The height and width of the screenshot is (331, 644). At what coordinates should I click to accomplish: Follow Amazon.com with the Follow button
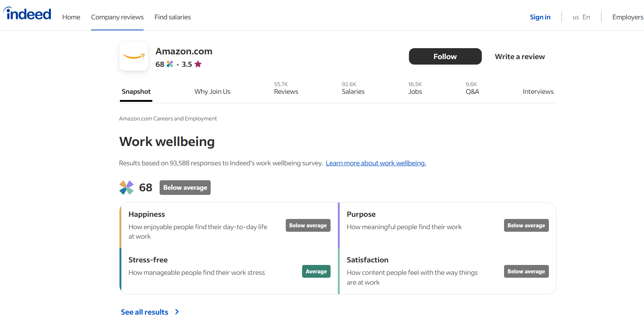pyautogui.click(x=445, y=57)
